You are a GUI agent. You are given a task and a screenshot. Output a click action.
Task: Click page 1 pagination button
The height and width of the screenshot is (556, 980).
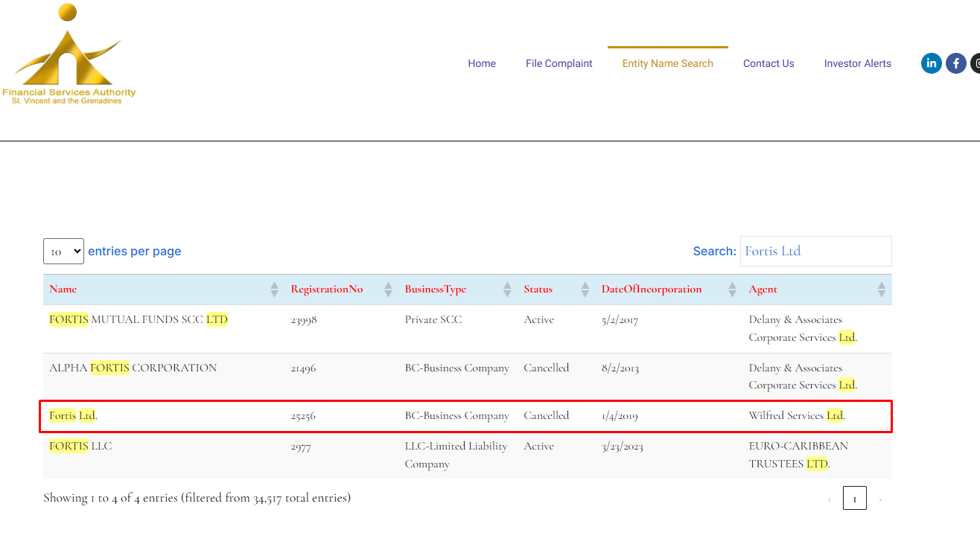(x=854, y=498)
